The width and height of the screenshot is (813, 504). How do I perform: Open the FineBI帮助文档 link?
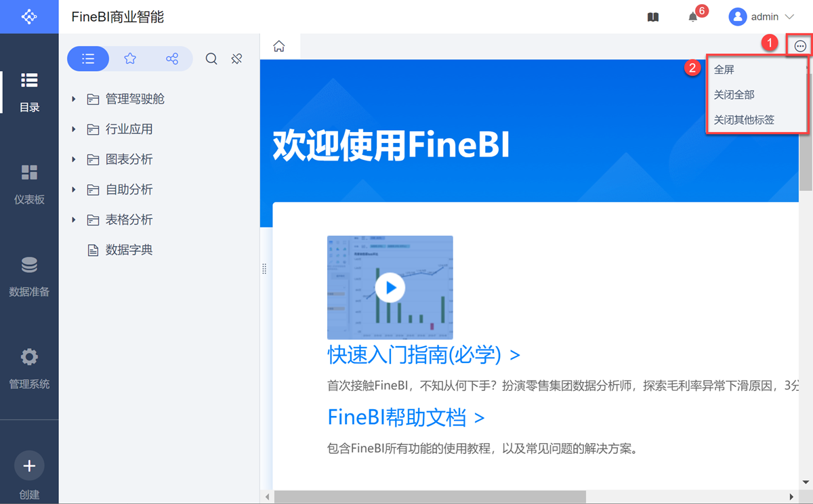pos(406,417)
